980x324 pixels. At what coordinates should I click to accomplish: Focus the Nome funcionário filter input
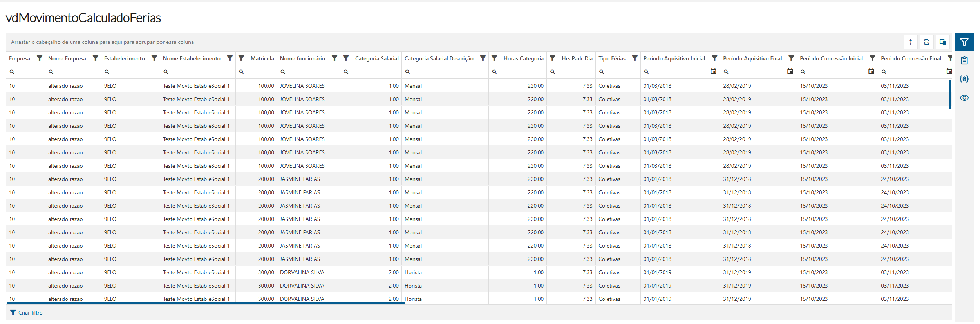(309, 72)
